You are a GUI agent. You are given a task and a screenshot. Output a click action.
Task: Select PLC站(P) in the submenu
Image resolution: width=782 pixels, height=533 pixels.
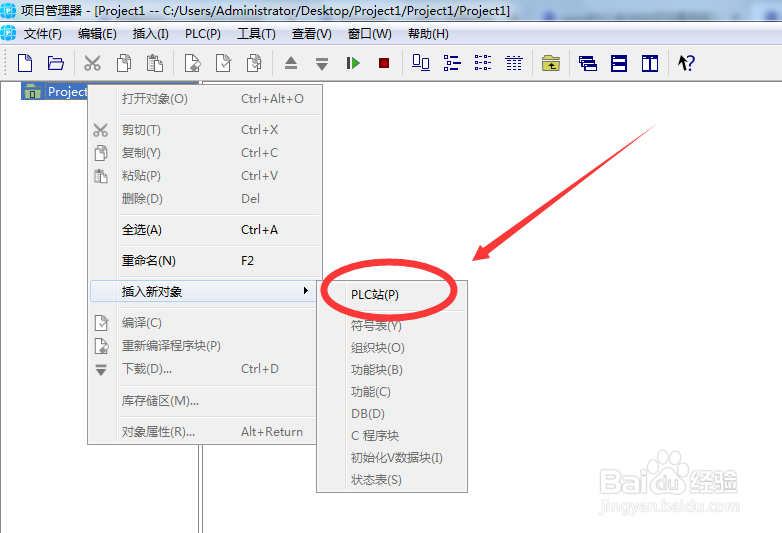coord(392,295)
